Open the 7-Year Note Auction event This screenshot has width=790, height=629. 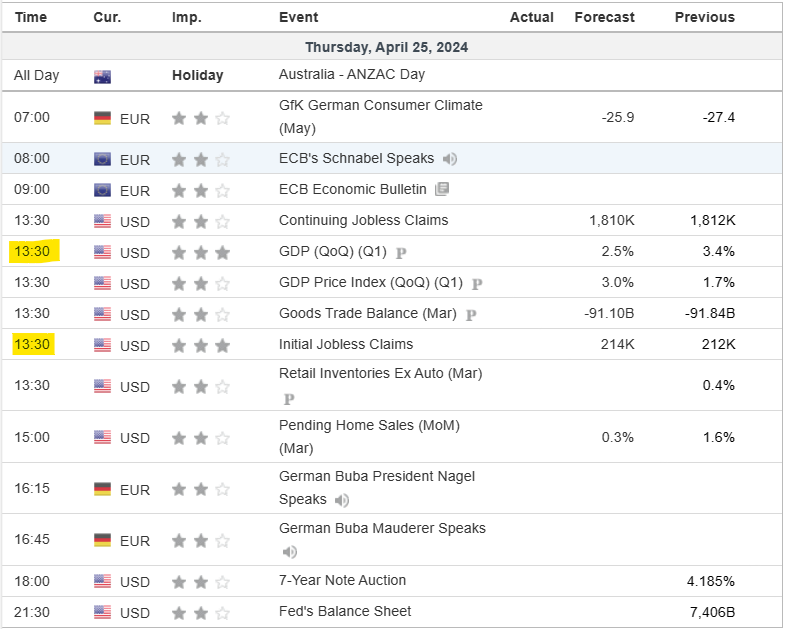[342, 581]
